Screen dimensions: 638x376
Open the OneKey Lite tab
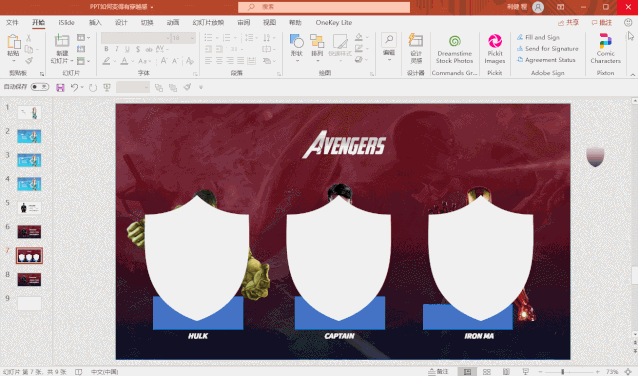tap(334, 22)
